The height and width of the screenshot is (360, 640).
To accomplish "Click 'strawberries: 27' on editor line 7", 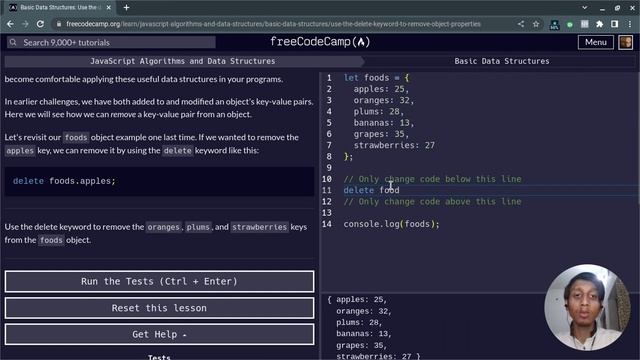I will [394, 145].
